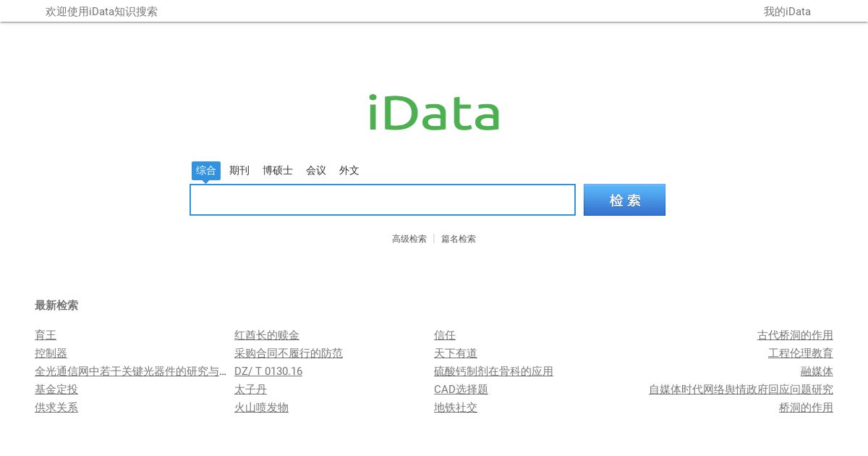Click the iData logo
This screenshot has height=456, width=868.
point(434,113)
